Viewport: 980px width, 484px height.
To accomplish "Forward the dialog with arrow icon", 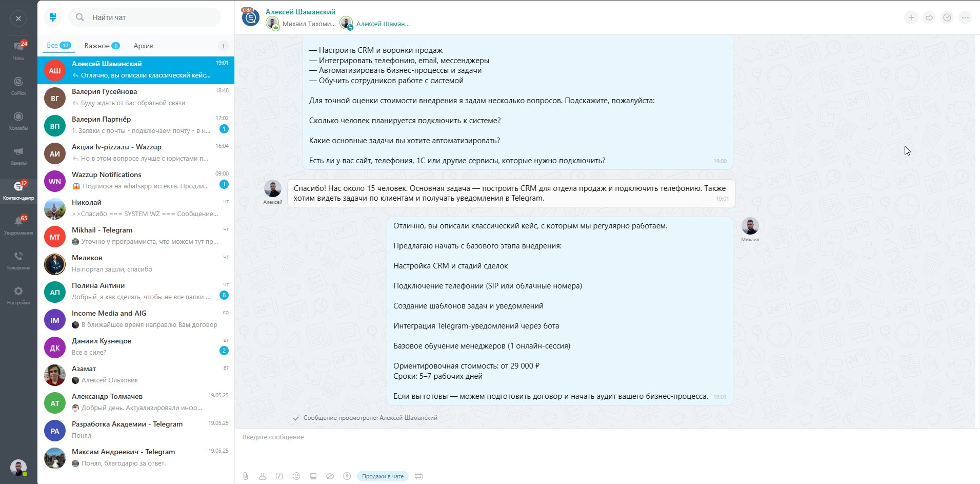I will [929, 18].
